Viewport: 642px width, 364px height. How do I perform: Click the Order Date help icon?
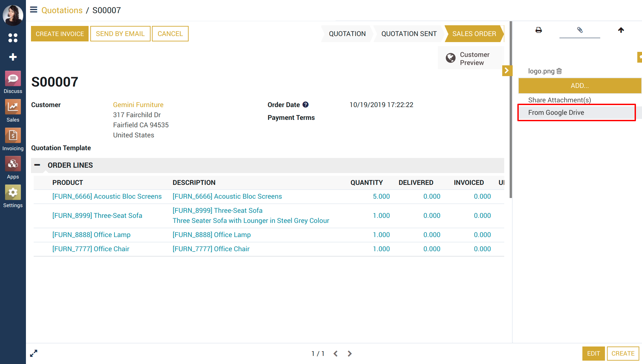coord(306,105)
